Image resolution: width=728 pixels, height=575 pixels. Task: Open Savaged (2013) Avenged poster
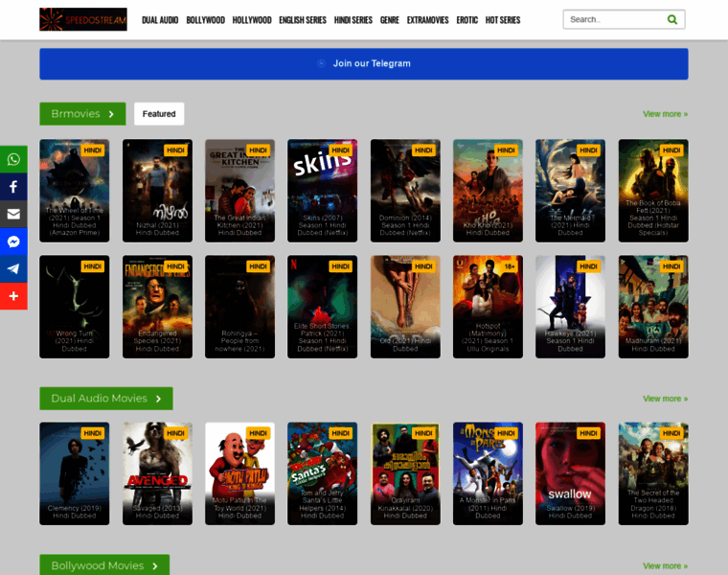pyautogui.click(x=157, y=473)
